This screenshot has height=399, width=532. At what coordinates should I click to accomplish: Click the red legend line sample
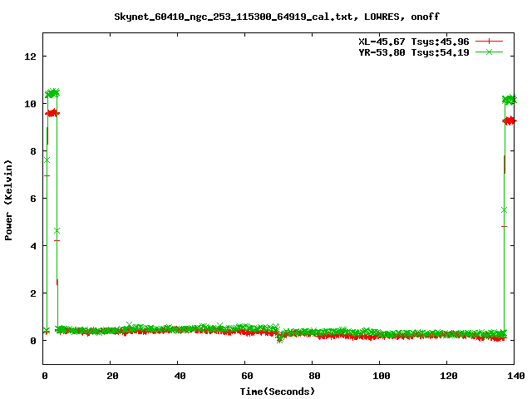[x=489, y=42]
